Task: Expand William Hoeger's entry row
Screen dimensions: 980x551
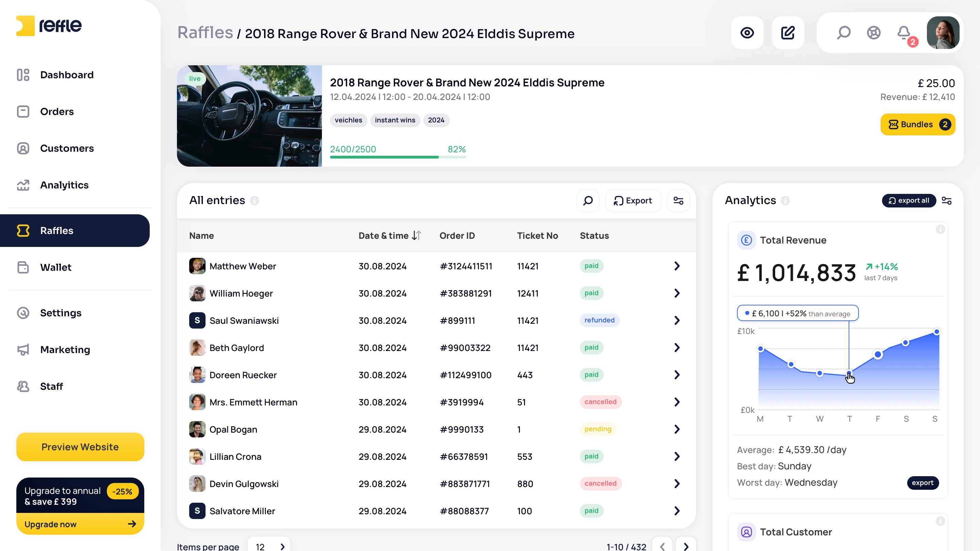Action: coord(677,293)
